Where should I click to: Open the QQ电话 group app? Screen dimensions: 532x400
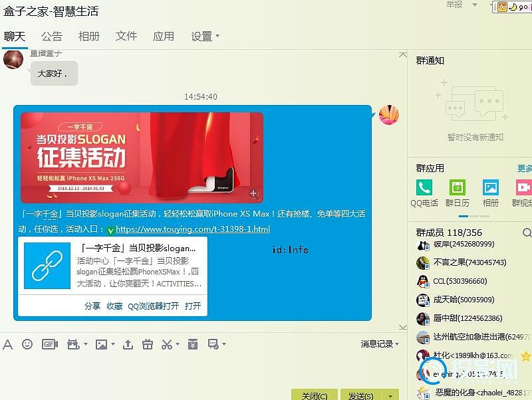click(424, 187)
